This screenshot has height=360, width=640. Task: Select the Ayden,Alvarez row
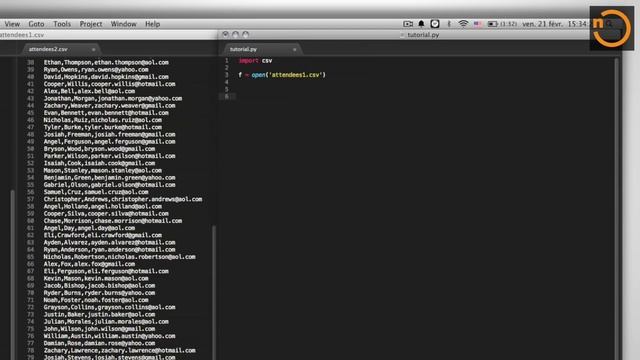[x=109, y=242]
